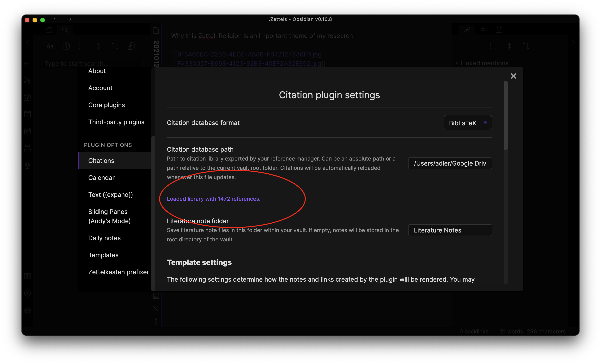
Task: Select the search magnifier tab icon
Action: coord(65,30)
